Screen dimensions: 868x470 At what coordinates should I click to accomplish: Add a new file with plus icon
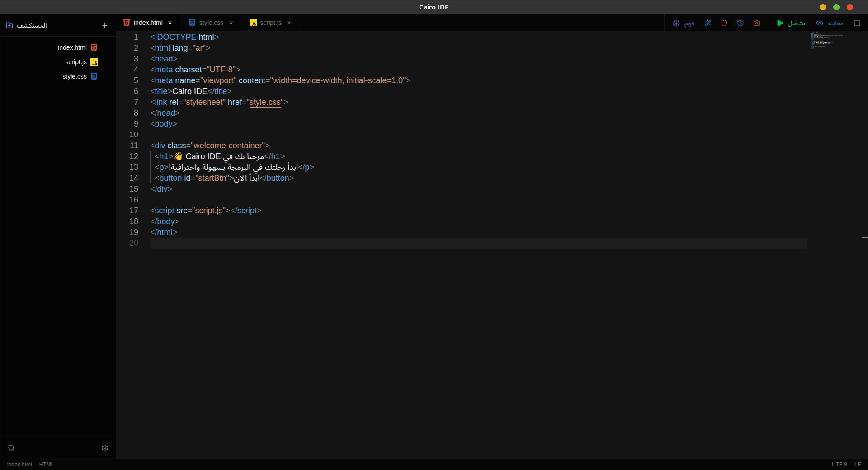point(105,25)
